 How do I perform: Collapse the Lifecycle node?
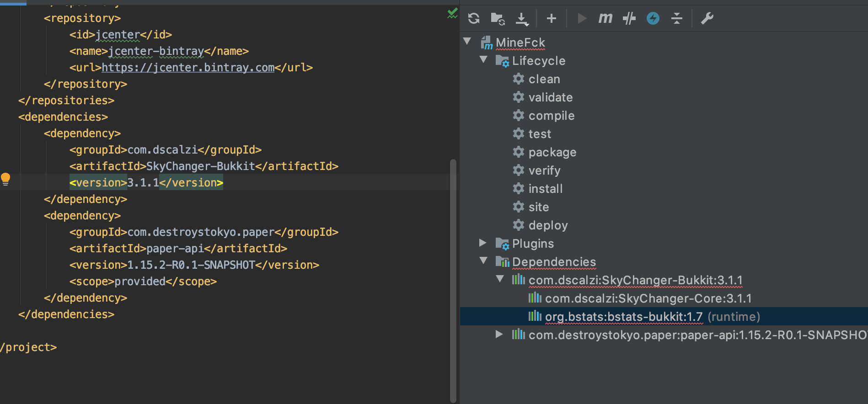click(483, 59)
